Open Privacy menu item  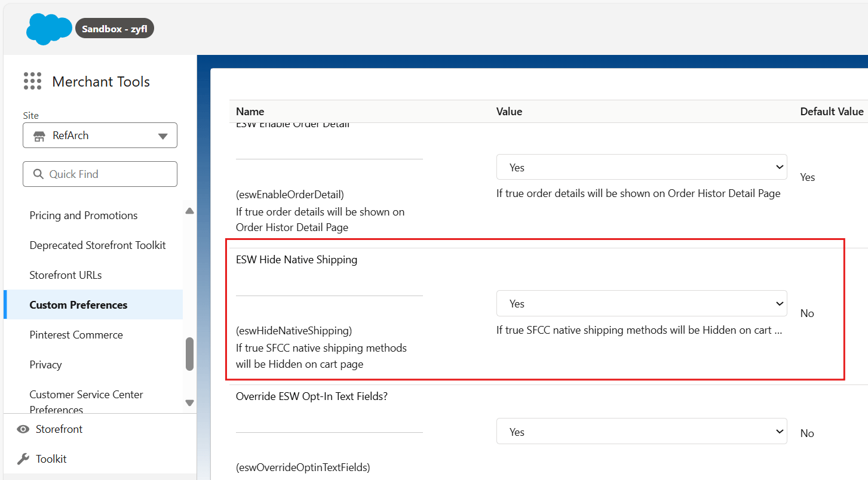point(45,365)
